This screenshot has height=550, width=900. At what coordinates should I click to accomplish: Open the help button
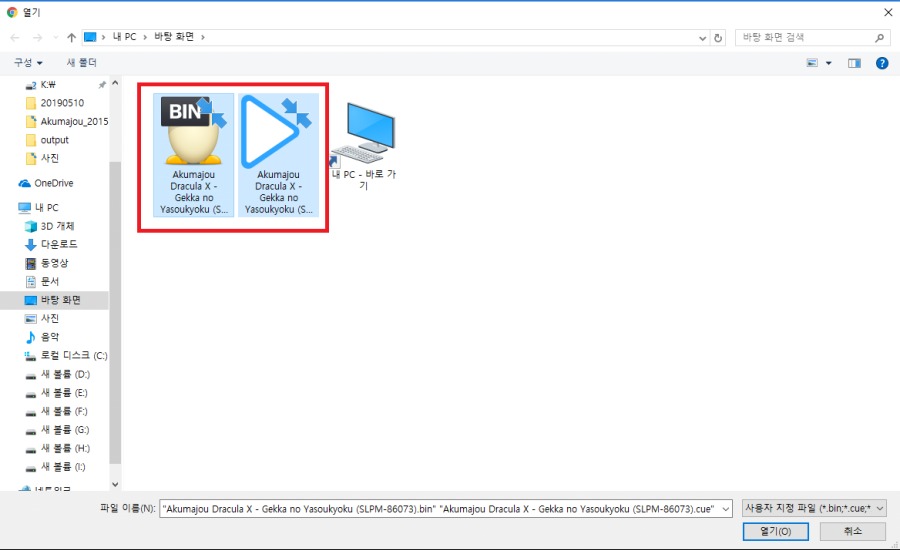point(882,63)
